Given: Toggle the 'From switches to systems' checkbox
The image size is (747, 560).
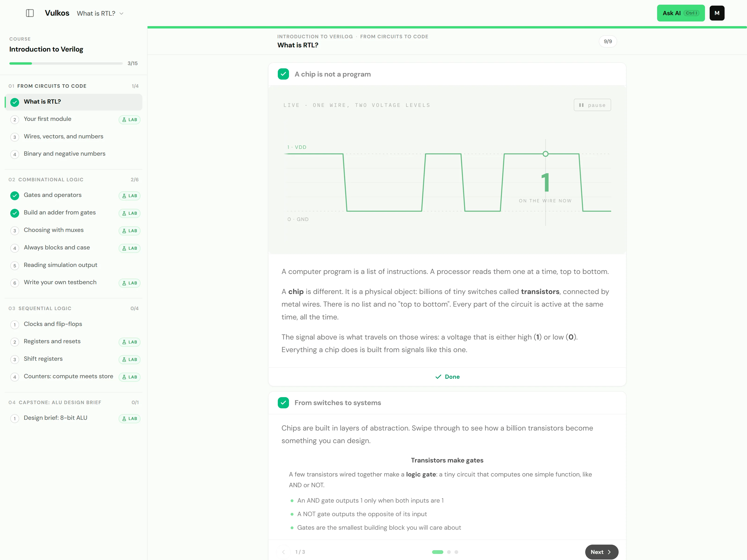Looking at the screenshot, I should pyautogui.click(x=283, y=402).
